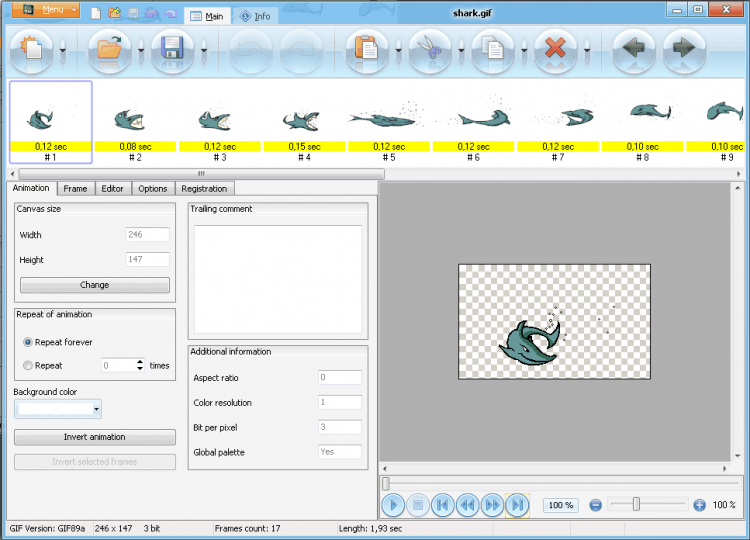Select frame #5 thumbnail

(x=389, y=122)
